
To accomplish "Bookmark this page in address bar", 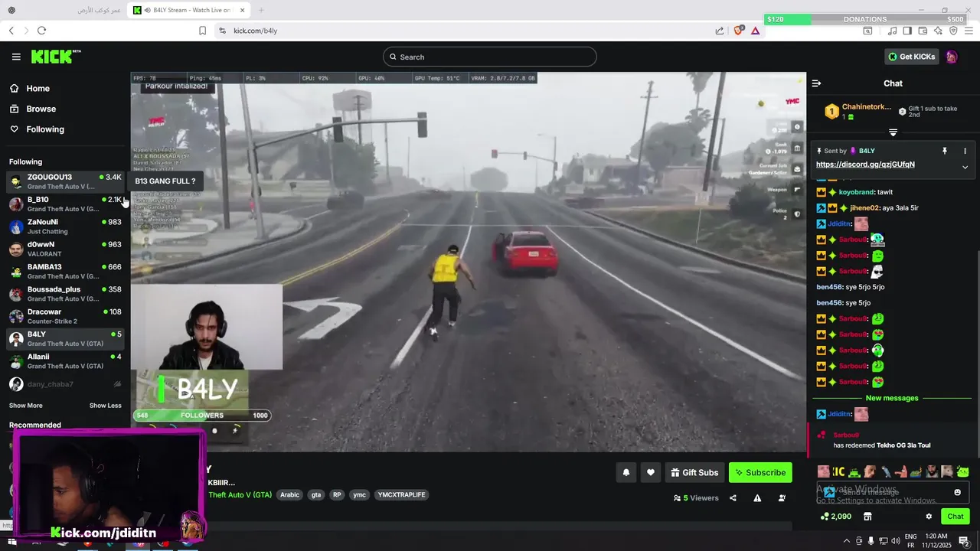I will click(202, 31).
